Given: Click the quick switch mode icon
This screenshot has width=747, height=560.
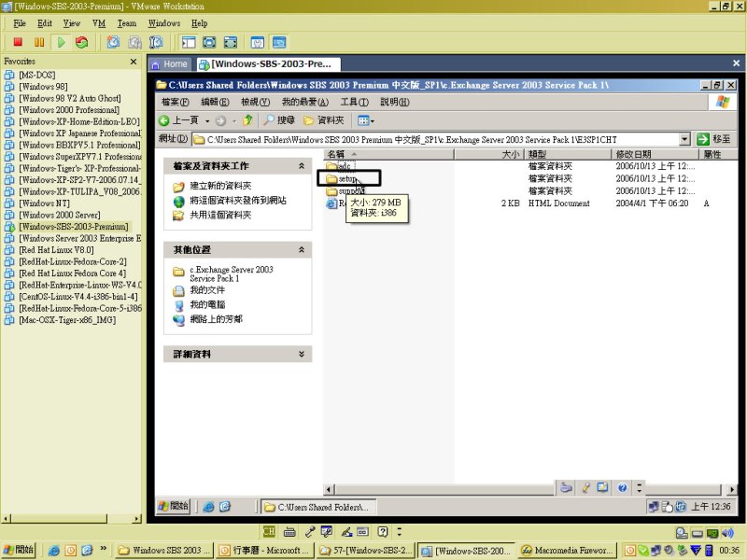Looking at the screenshot, I should coord(231,42).
